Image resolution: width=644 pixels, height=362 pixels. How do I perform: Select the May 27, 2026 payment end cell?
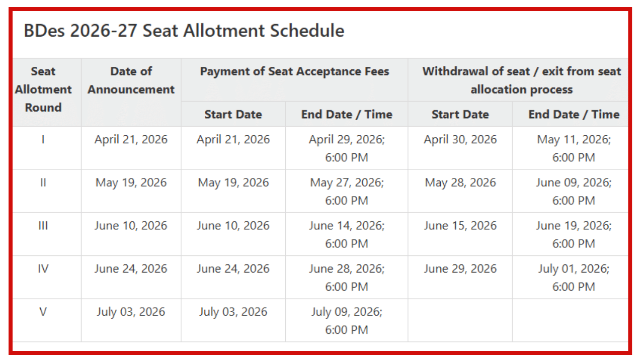347,183
